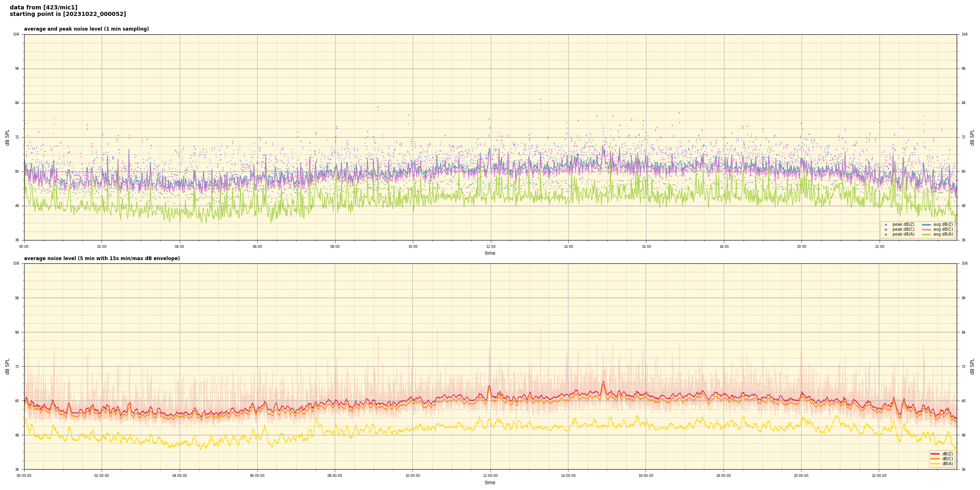The image size is (980, 490).
Task: Click the yellow dB(A) legend entry in lower chart
Action: [x=947, y=463]
